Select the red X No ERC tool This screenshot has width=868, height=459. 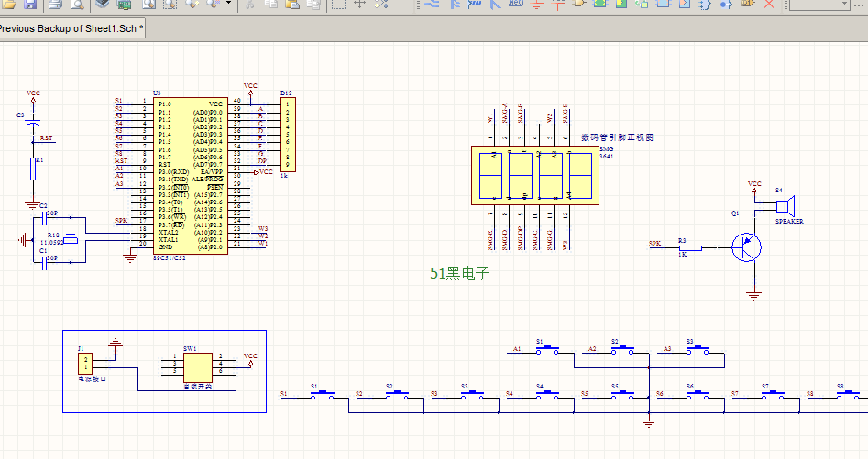(x=769, y=5)
